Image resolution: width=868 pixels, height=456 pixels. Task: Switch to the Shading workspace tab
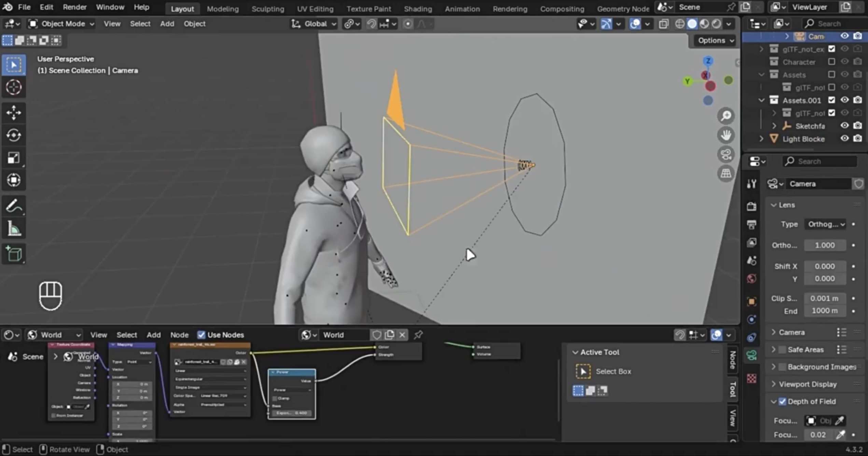(418, 9)
